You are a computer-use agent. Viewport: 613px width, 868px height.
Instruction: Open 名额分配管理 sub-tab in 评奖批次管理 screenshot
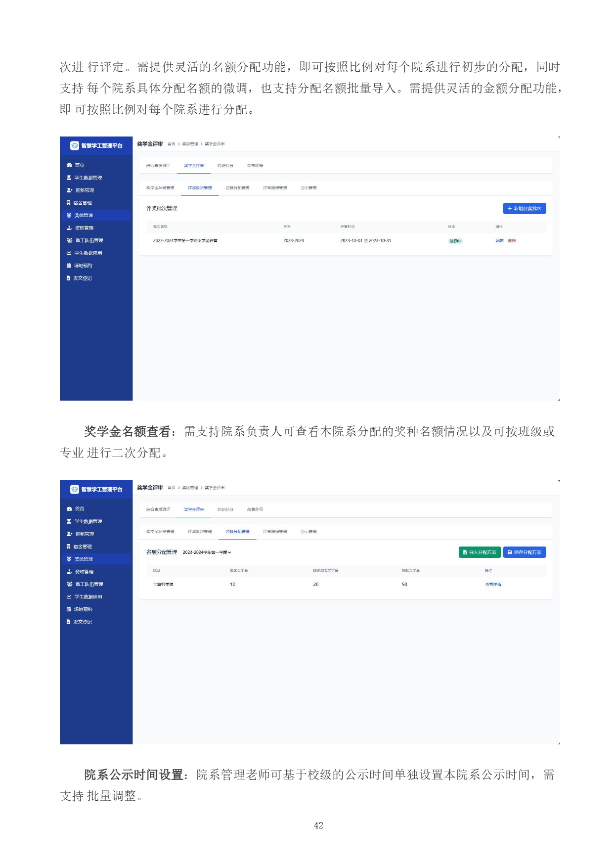[x=237, y=188]
